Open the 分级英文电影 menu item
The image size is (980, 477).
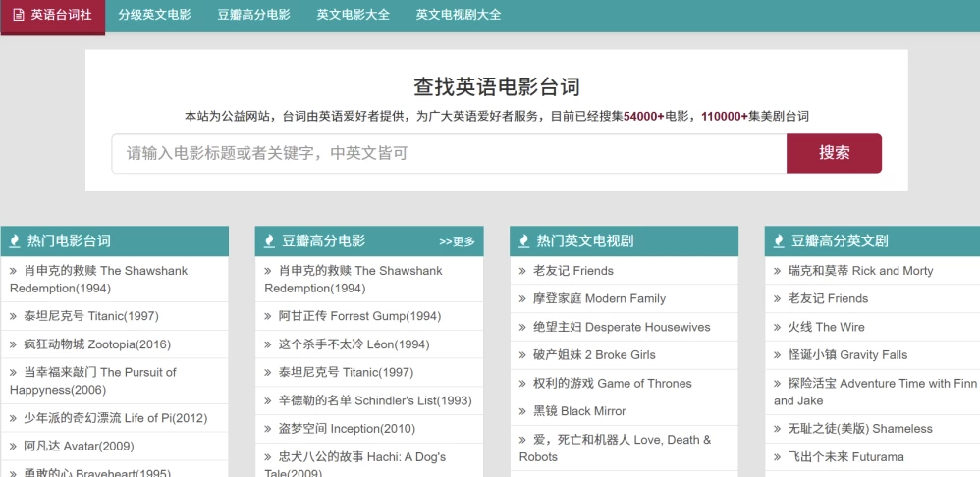[154, 15]
